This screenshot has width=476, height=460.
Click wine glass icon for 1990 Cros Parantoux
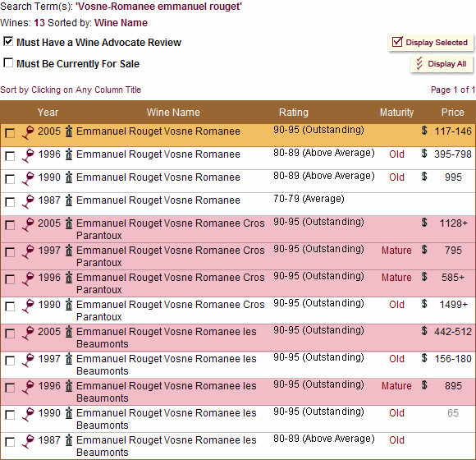tap(28, 306)
